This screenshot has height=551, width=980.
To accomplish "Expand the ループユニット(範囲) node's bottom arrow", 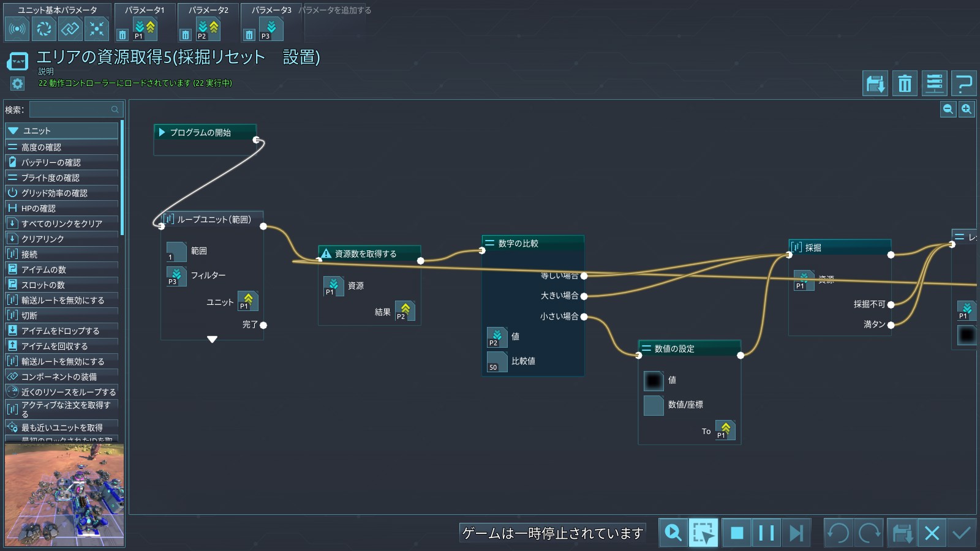I will pos(212,339).
